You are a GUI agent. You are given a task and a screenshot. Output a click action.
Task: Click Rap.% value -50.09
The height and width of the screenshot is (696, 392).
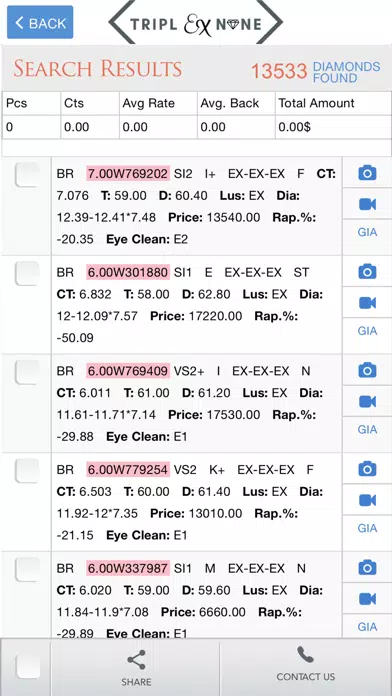pyautogui.click(x=75, y=338)
